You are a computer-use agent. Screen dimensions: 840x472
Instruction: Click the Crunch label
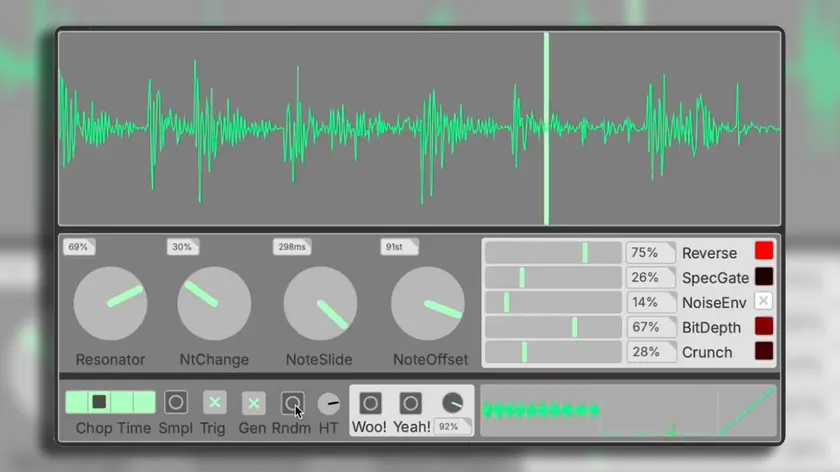click(x=707, y=353)
